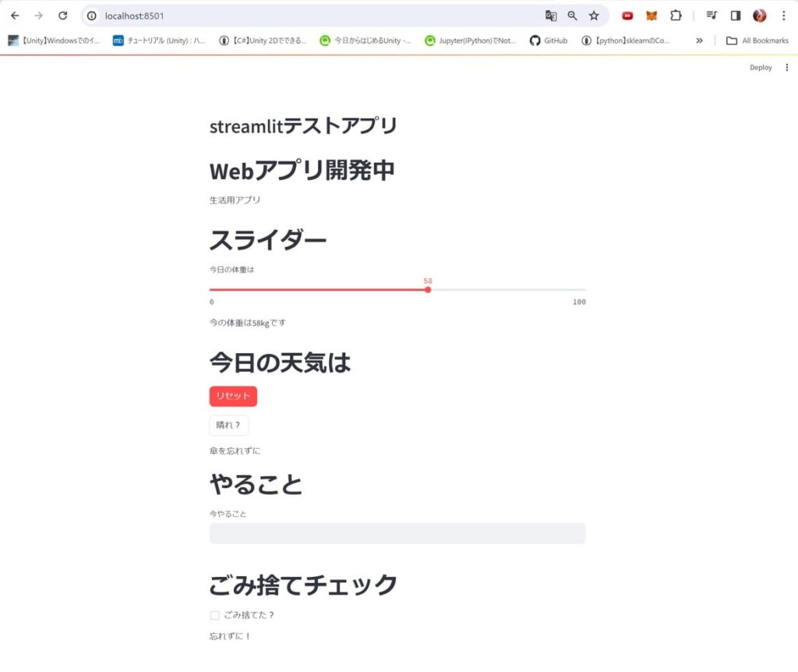
Task: Click the 今やること text input field
Action: pyautogui.click(x=397, y=533)
